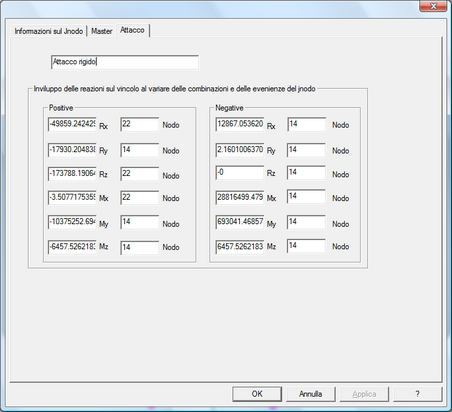Click the Negative My value field
452x412 pixels.
240,222
